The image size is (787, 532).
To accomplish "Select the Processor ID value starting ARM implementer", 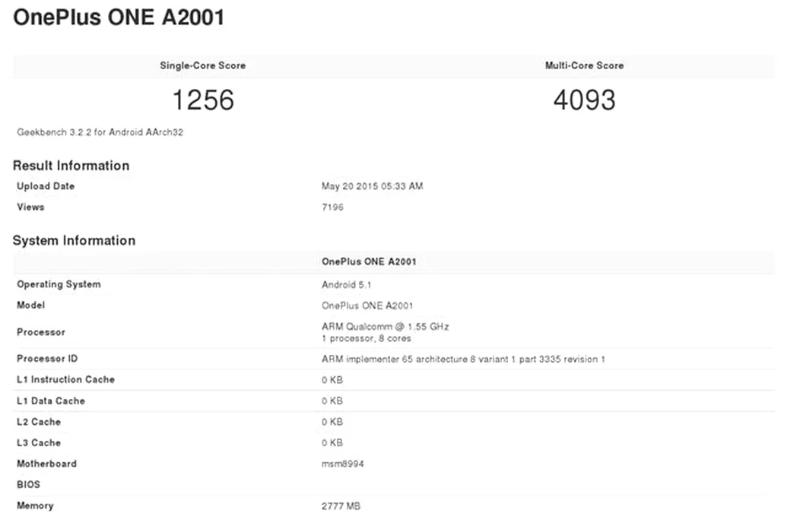I will 463,359.
